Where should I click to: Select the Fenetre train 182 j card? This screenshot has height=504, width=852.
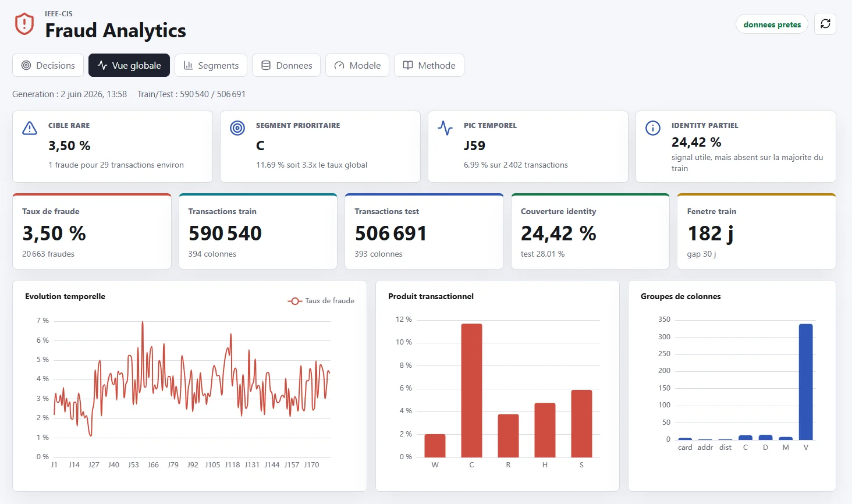[x=757, y=232]
